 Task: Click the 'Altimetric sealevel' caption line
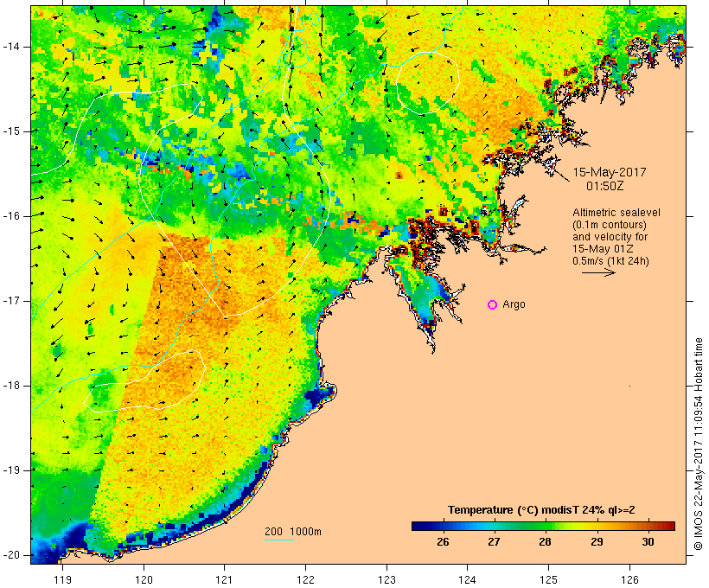(x=616, y=213)
